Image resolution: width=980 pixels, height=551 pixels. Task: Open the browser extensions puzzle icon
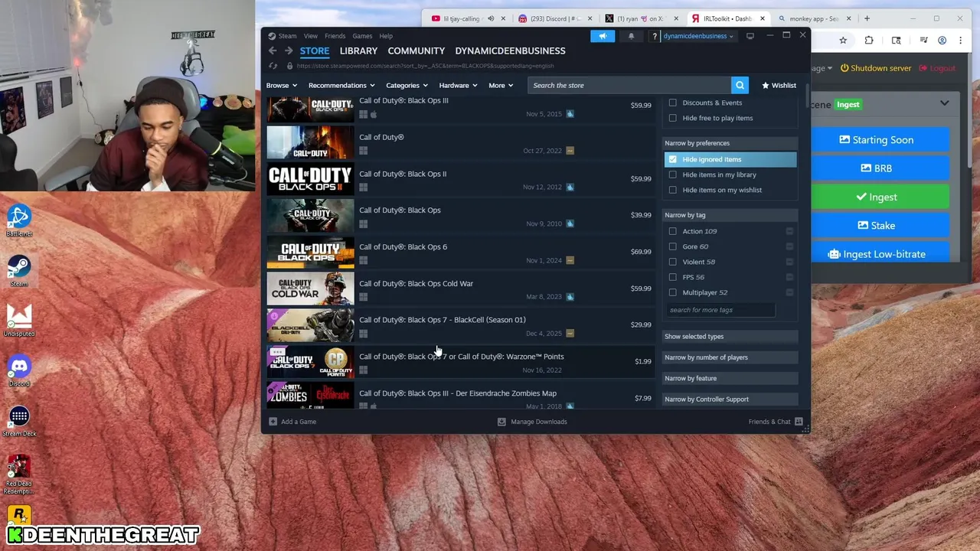pos(869,40)
